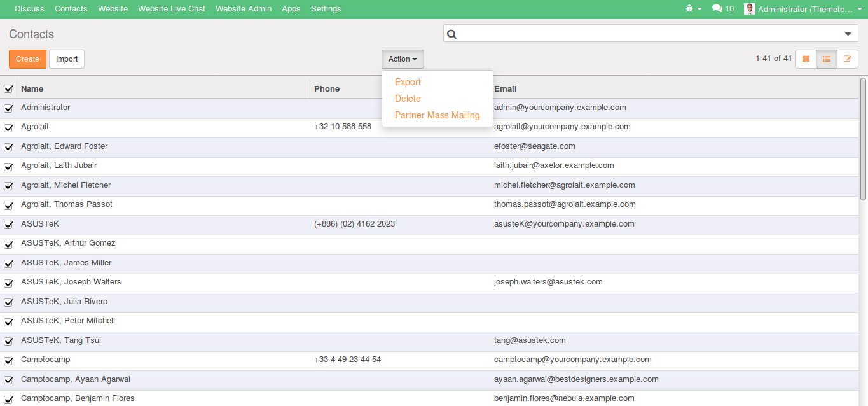
Task: Choose Delete from the Action menu
Action: (x=408, y=99)
